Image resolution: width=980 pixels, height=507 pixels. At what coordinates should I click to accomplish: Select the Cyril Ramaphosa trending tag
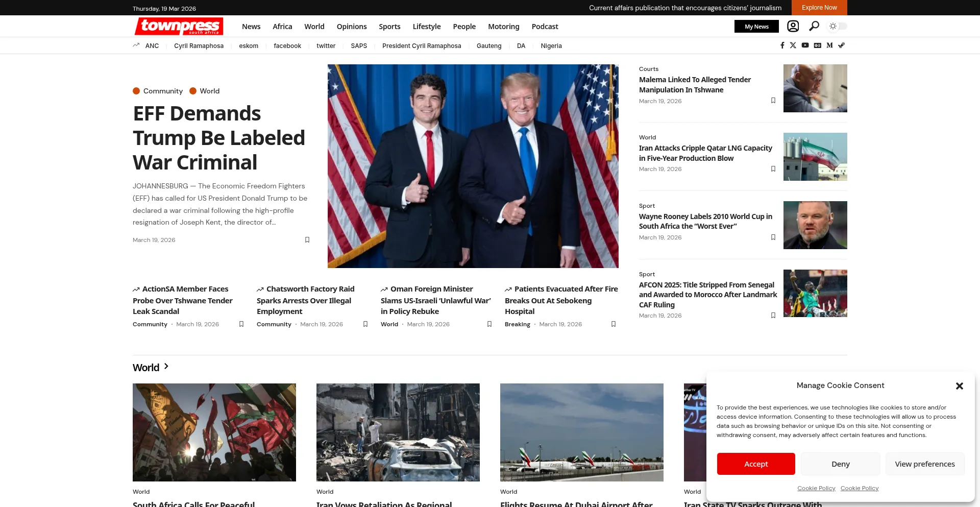click(199, 46)
